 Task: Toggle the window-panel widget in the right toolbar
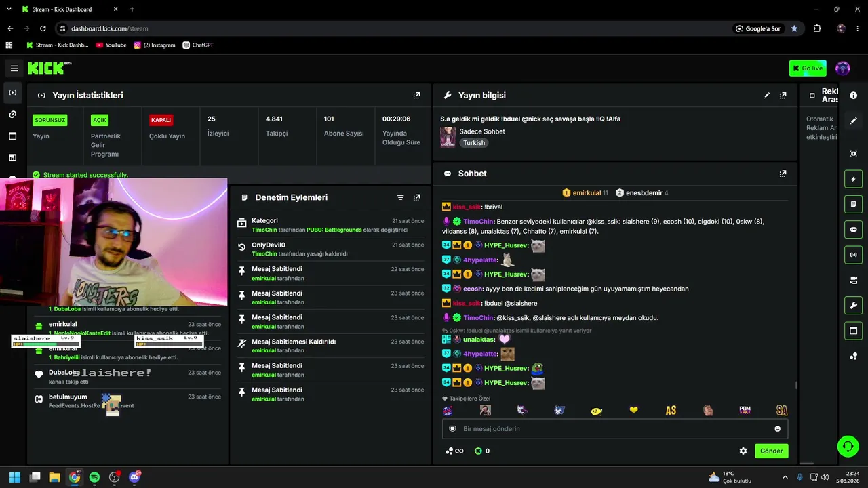tap(853, 331)
